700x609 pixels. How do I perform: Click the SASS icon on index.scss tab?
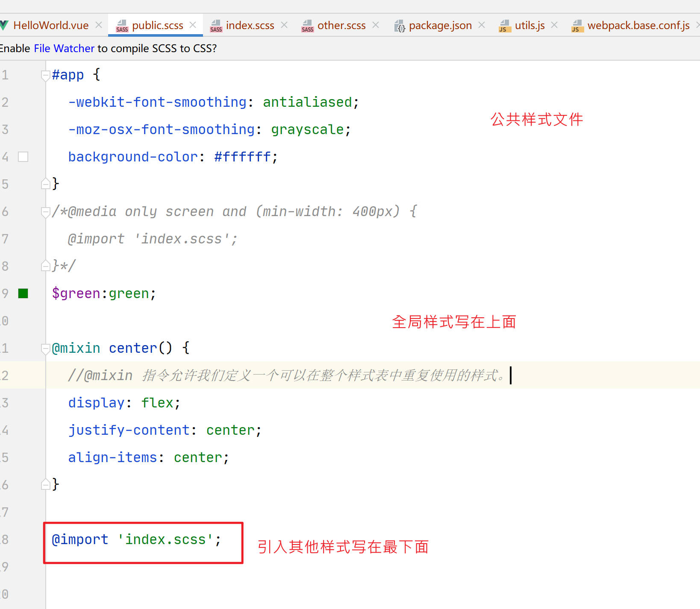coord(216,26)
